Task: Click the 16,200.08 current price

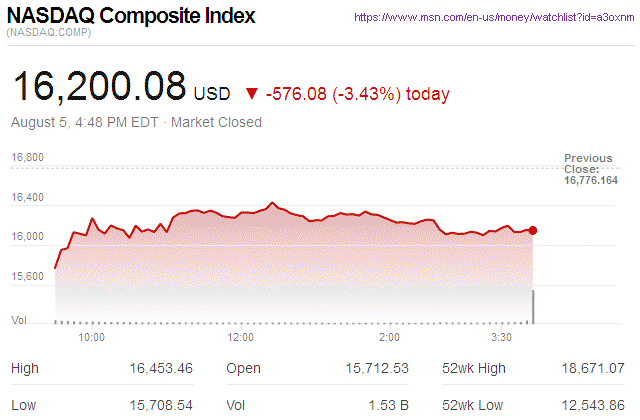Action: (x=99, y=86)
